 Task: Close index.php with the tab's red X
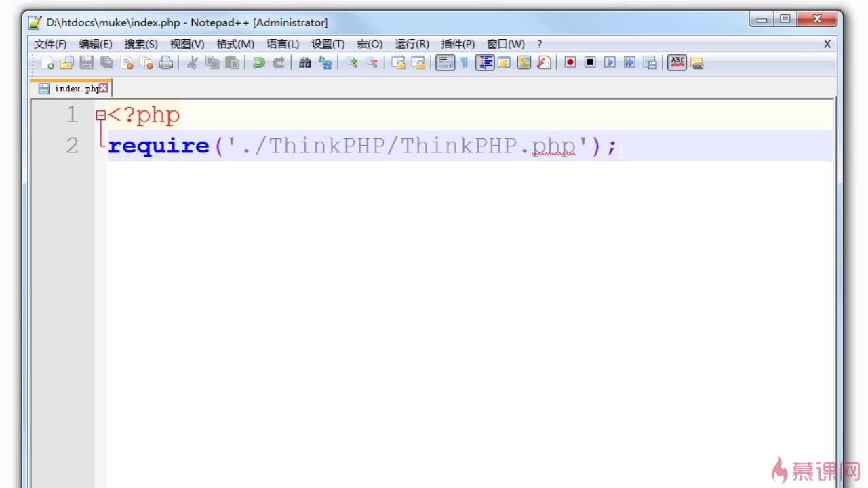104,88
